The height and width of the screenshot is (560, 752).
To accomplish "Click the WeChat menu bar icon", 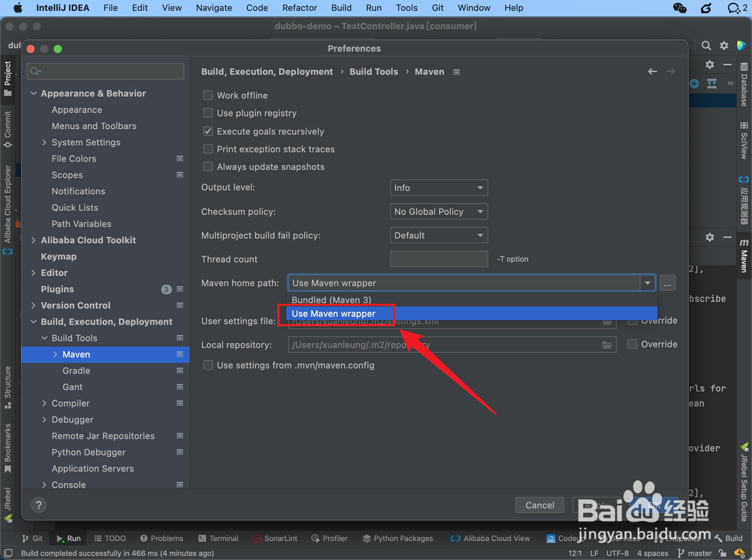I will pos(680,7).
